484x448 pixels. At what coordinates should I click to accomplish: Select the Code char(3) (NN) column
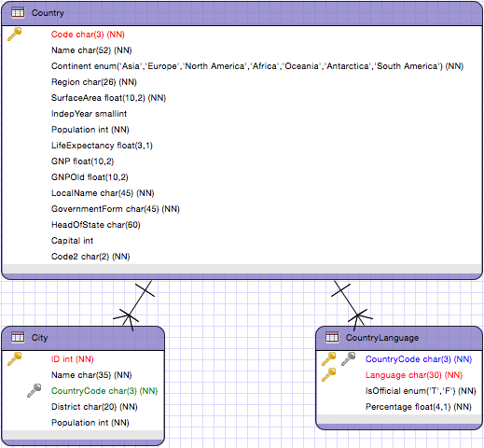pos(88,35)
